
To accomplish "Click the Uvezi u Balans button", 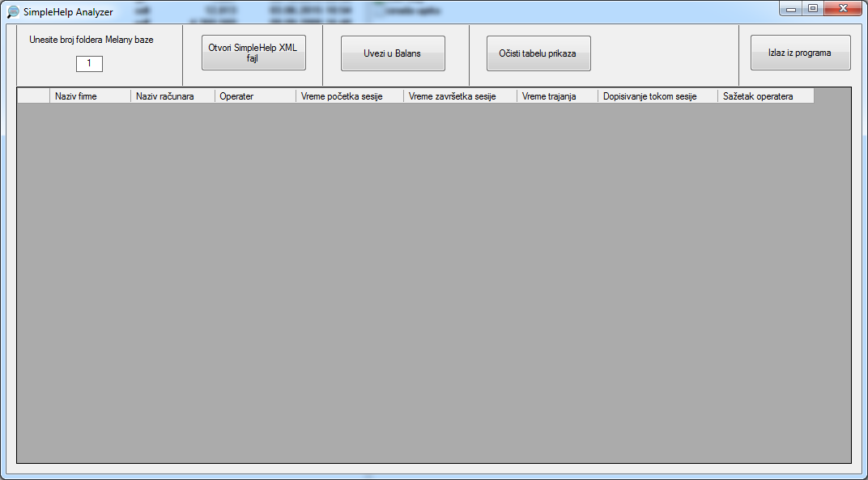I will coord(393,53).
